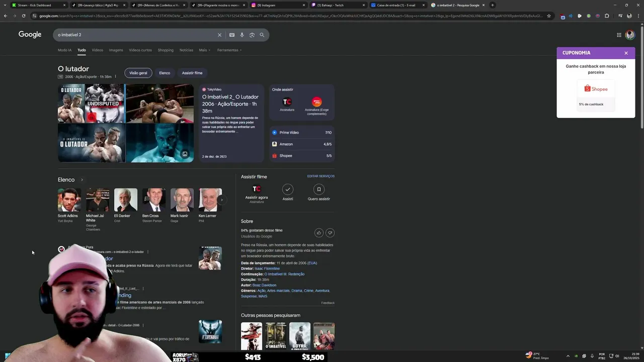The image size is (644, 362).
Task: Open O Imbatível III: Redenção link
Action: (284, 274)
